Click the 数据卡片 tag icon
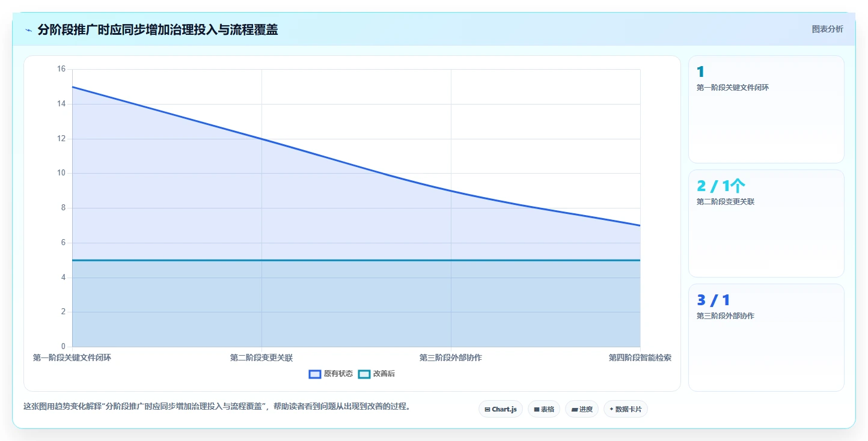This screenshot has height=441, width=868. tap(611, 409)
